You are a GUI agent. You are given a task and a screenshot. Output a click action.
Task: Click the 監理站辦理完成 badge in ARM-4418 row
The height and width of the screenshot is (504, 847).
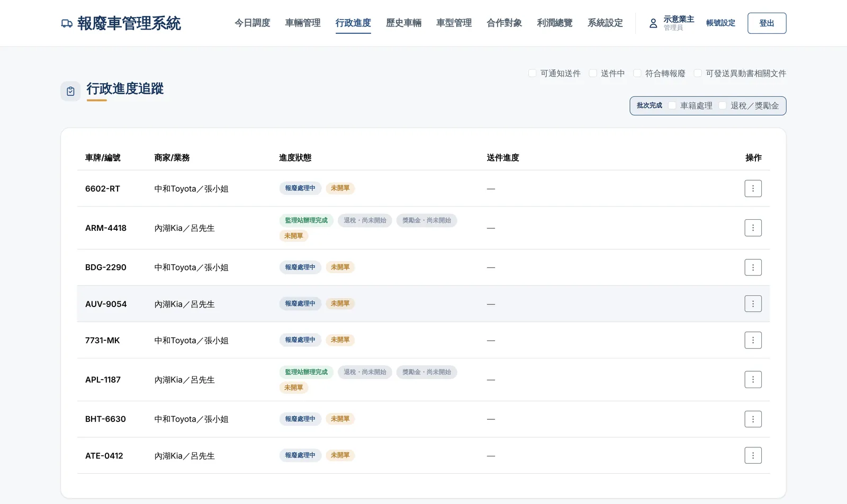click(x=306, y=220)
